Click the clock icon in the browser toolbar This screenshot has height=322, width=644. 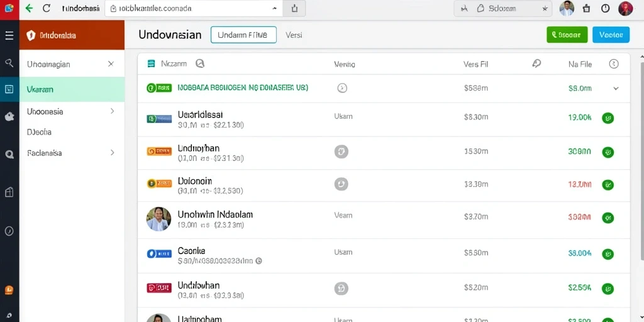(606, 8)
